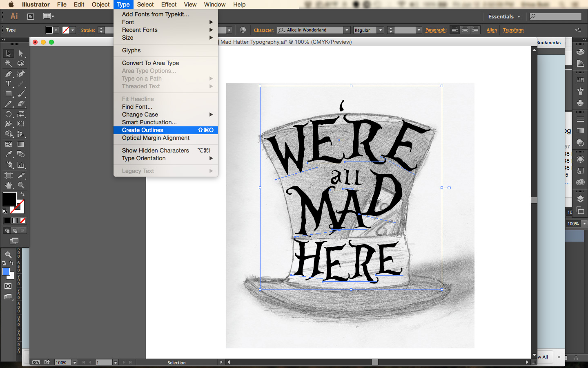Open the Effect menu
588x368 pixels.
point(169,4)
